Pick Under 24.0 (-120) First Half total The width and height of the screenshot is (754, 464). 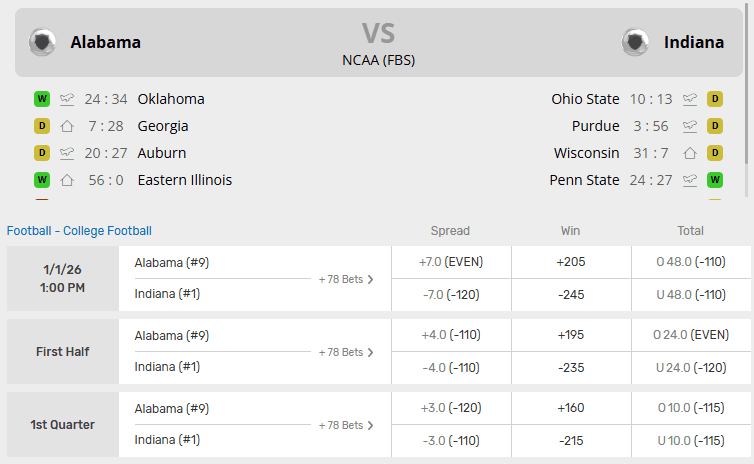coord(691,368)
